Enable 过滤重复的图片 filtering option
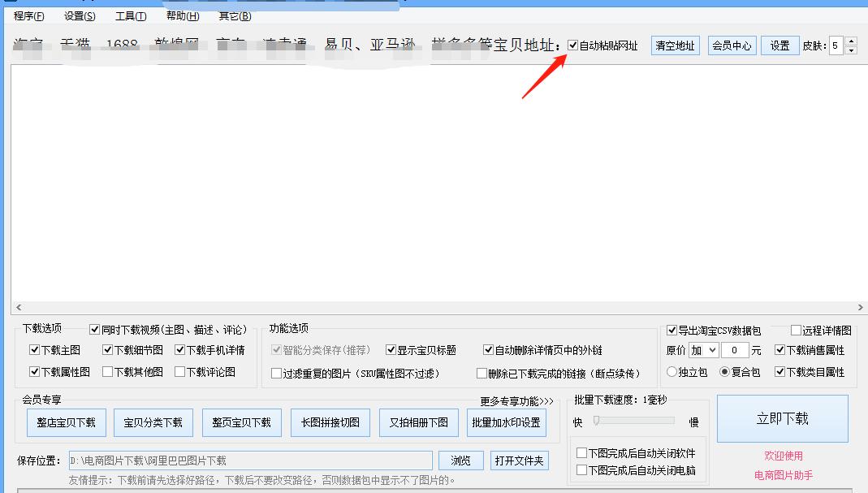868x493 pixels. click(276, 371)
